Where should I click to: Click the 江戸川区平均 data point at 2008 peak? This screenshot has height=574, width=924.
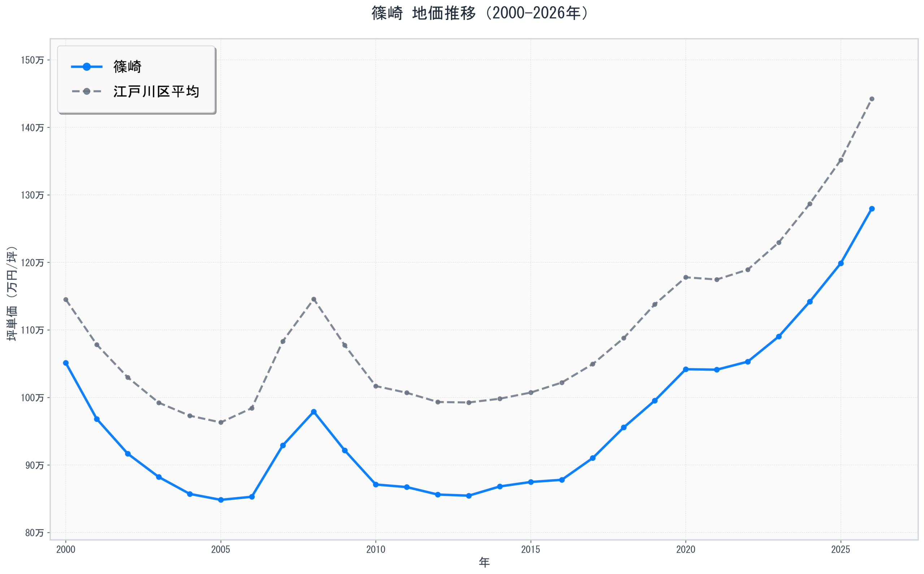click(x=314, y=299)
